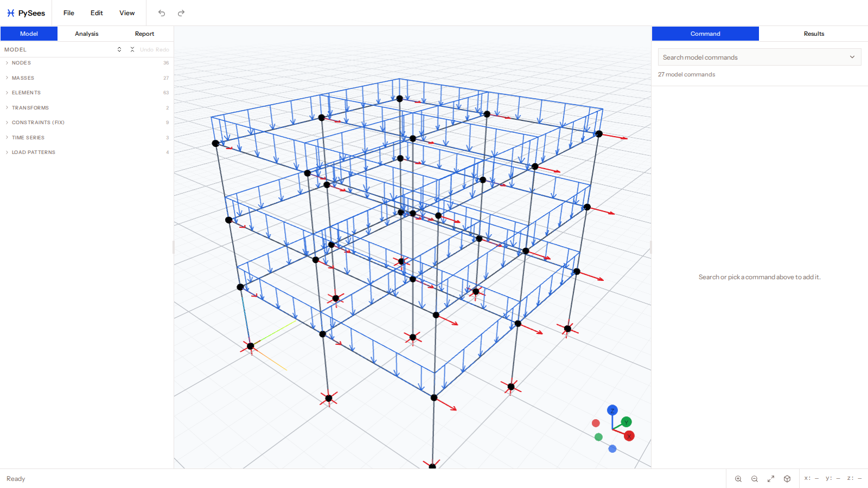Snap view to the X axis gizmo ball
The image size is (868, 488).
[629, 436]
